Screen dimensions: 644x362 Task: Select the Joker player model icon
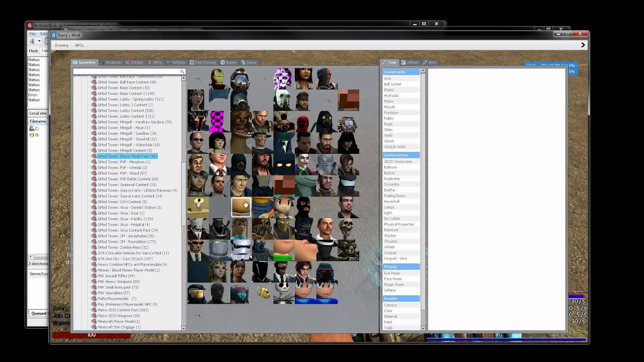coord(305,164)
